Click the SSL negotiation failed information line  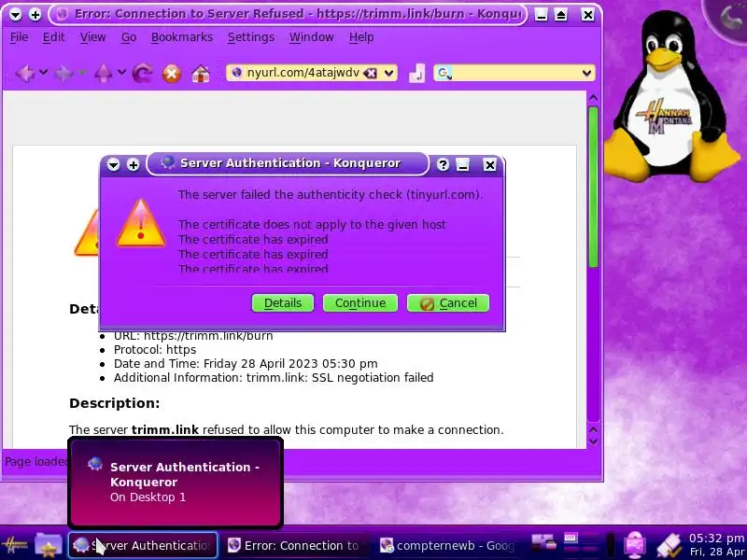point(274,378)
